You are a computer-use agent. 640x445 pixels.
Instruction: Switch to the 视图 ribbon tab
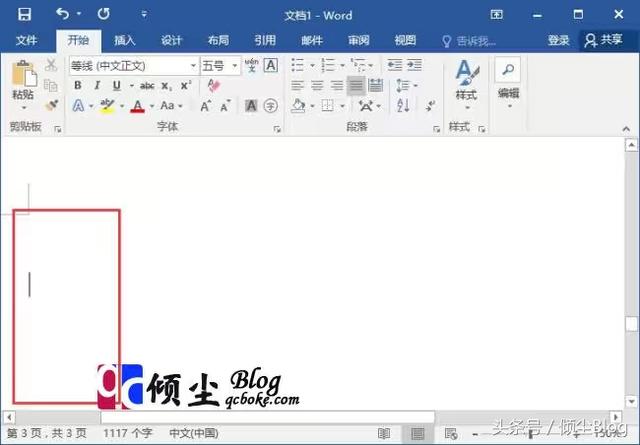pos(405,40)
